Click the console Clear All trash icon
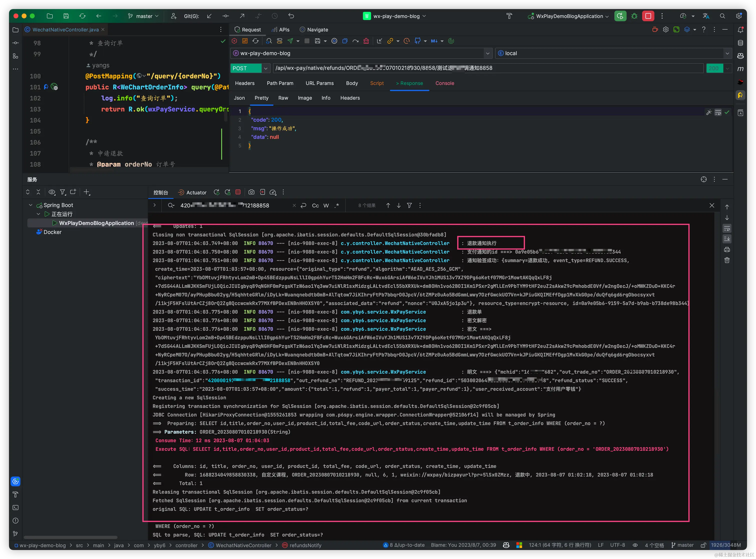The height and width of the screenshot is (559, 756). click(x=727, y=260)
